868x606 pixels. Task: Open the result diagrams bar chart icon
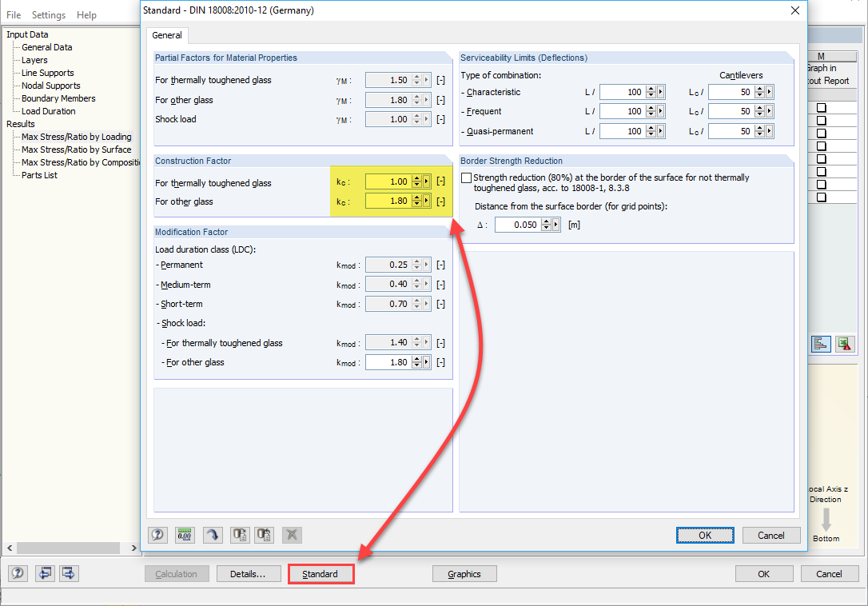click(821, 343)
